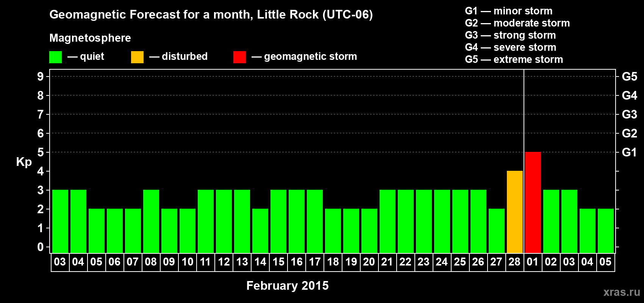Select the orange bar for February 28
The height and width of the screenshot is (303, 644).
(514, 212)
